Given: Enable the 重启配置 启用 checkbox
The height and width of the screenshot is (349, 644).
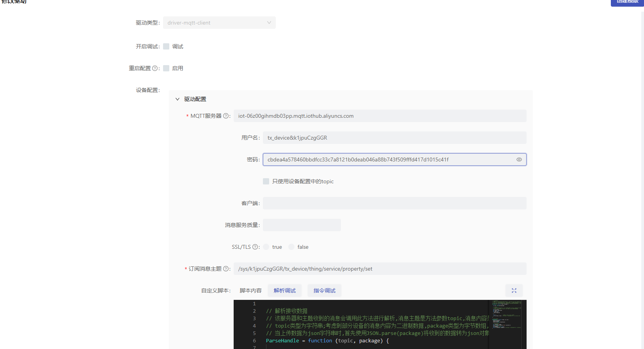Looking at the screenshot, I should point(166,68).
